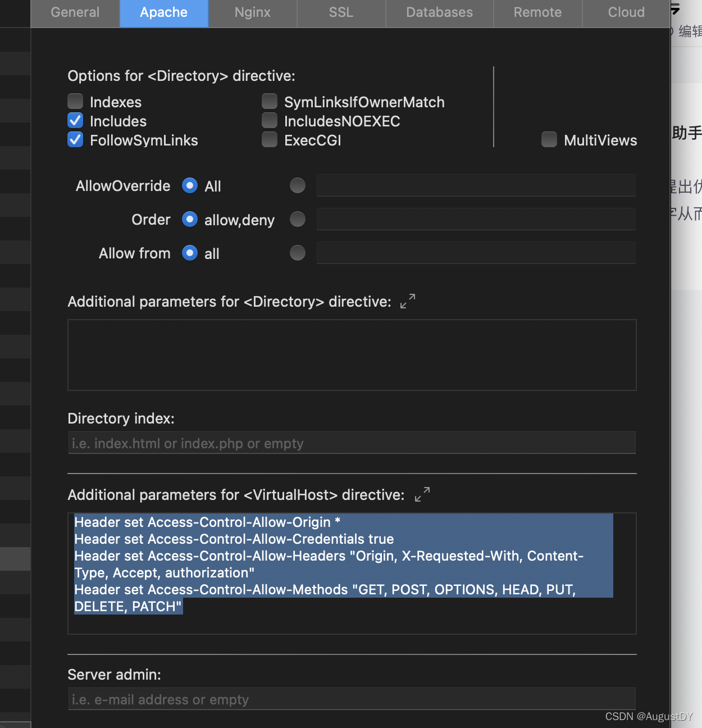Switch to the General tab
Screen dimensions: 702x728
coord(75,12)
